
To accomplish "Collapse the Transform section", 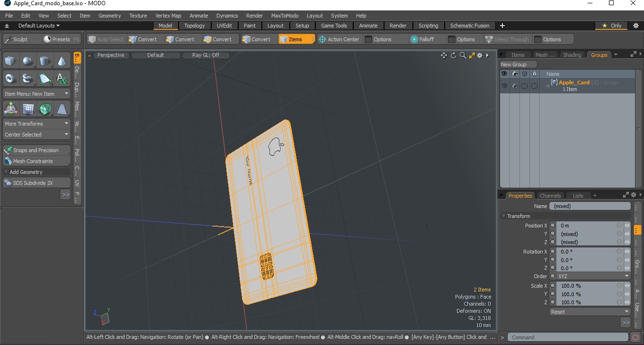I will (x=504, y=216).
